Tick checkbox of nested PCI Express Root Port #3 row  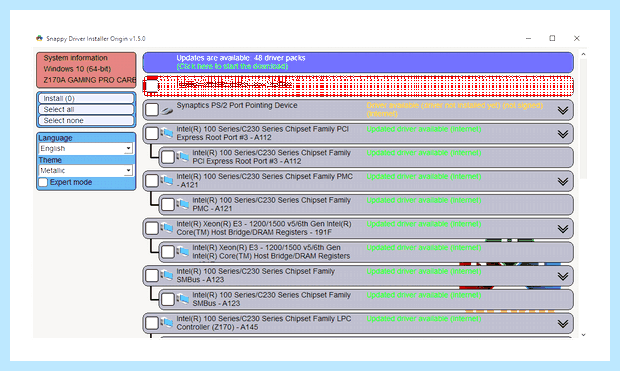click(168, 157)
